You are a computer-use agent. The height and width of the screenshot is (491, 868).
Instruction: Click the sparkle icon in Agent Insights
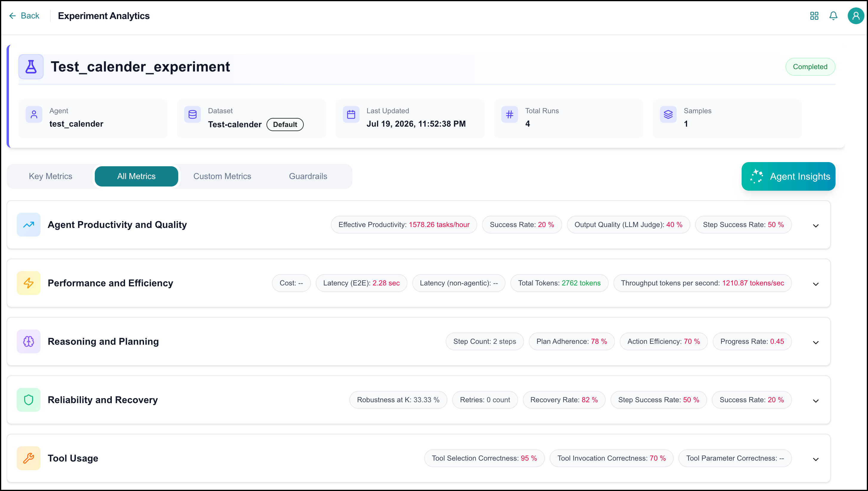(x=757, y=176)
